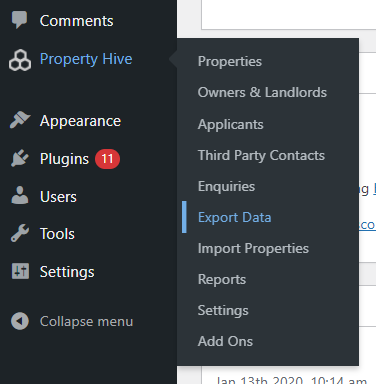This screenshot has width=376, height=384.
Task: Click the Users person icon
Action: (x=20, y=196)
